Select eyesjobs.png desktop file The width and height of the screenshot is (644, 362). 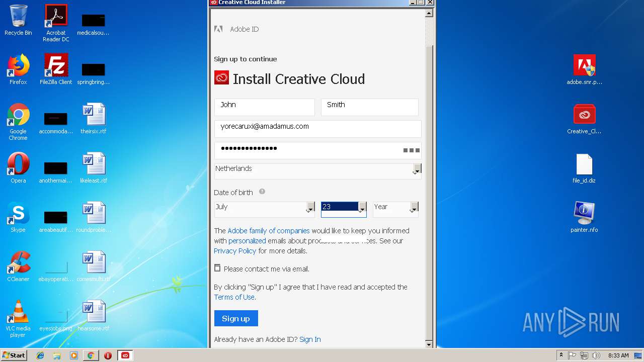(56, 319)
